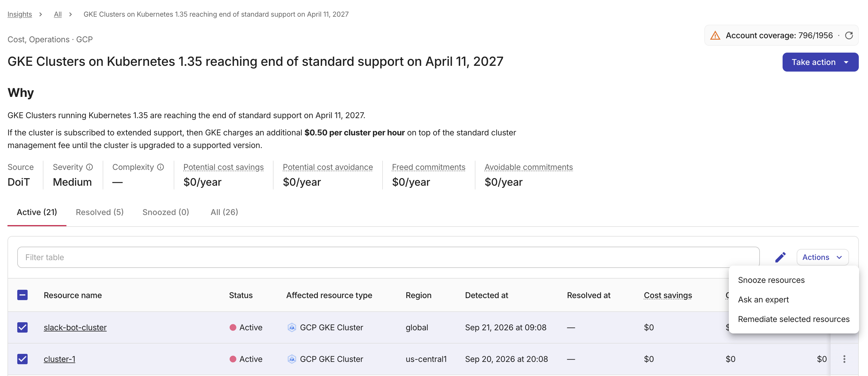This screenshot has width=868, height=376.
Task: Click the account coverage warning triangle icon
Action: click(715, 35)
